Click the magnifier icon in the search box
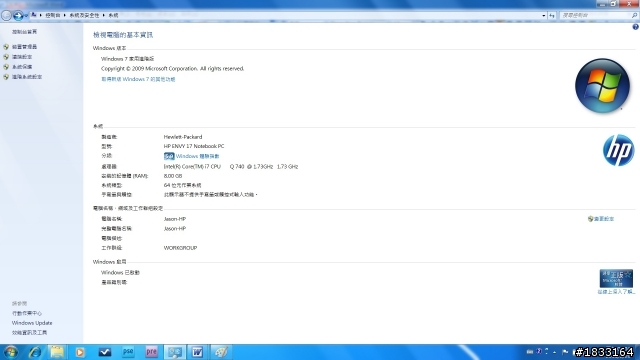Viewport: 640px width, 360px height. 634,15
